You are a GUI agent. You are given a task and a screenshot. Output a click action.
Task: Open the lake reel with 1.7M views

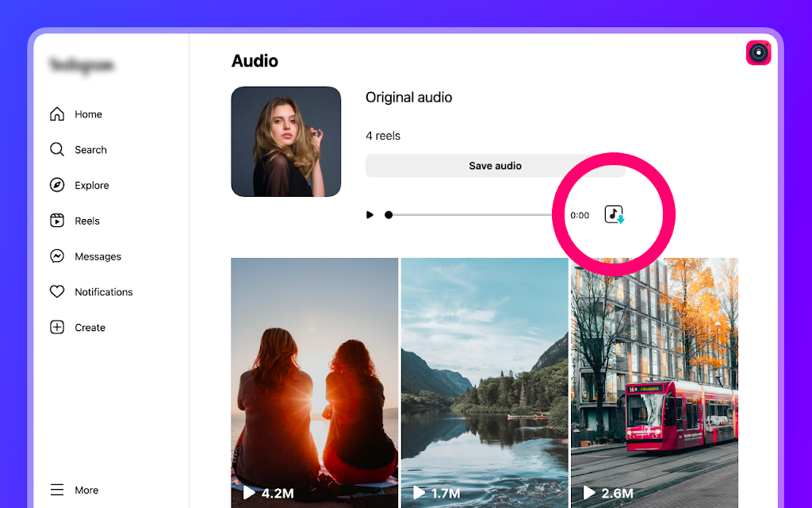click(485, 383)
